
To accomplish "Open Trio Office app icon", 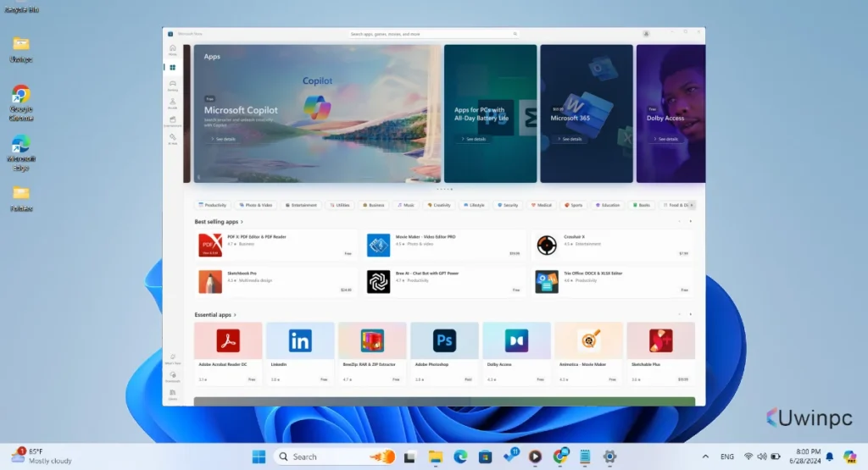I will pos(547,282).
